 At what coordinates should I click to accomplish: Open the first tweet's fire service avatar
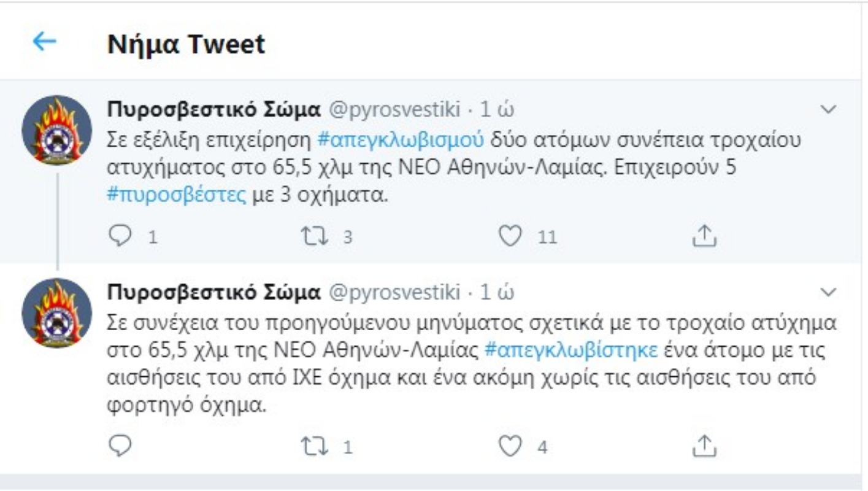point(56,130)
